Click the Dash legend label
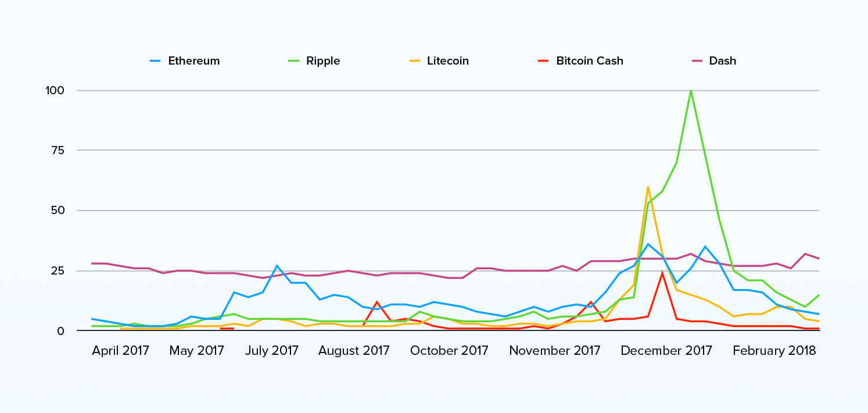This screenshot has width=868, height=413. (x=723, y=60)
